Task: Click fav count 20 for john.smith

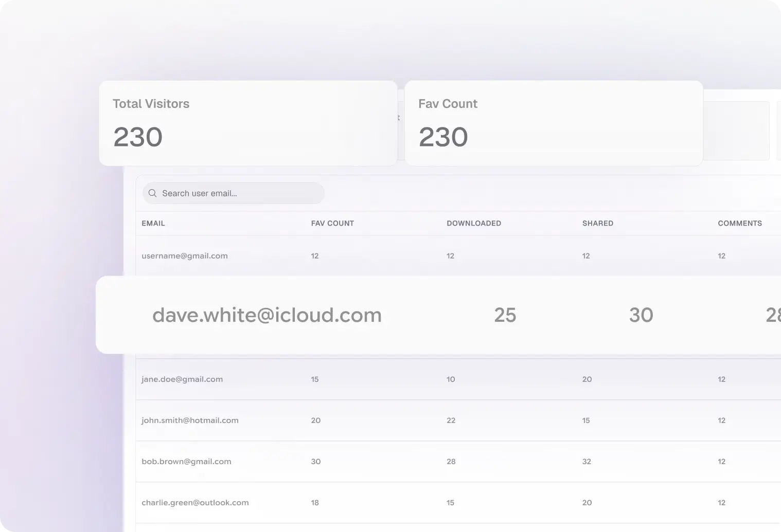Action: click(316, 420)
